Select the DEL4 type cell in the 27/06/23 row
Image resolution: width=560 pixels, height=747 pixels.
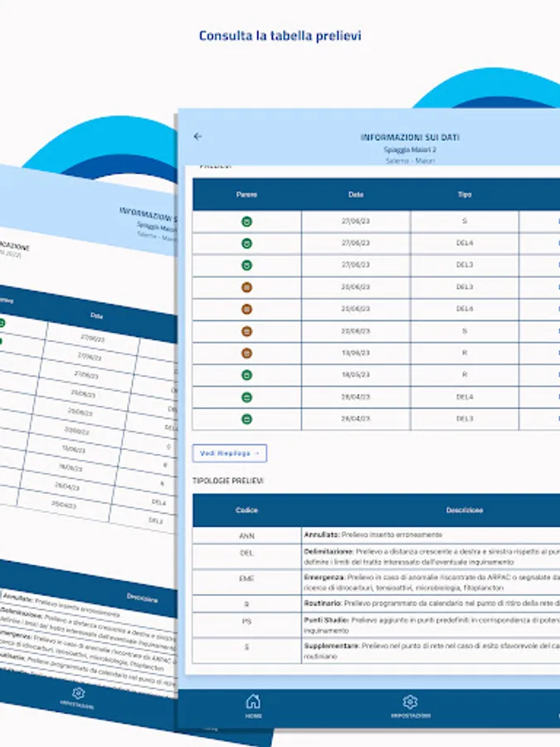465,243
